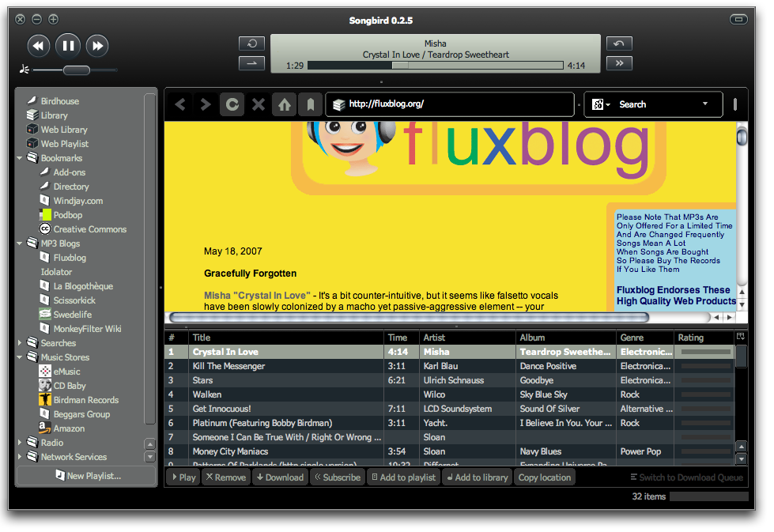Screen dimensions: 774x532
Task: Open the column picker icon
Action: point(741,337)
